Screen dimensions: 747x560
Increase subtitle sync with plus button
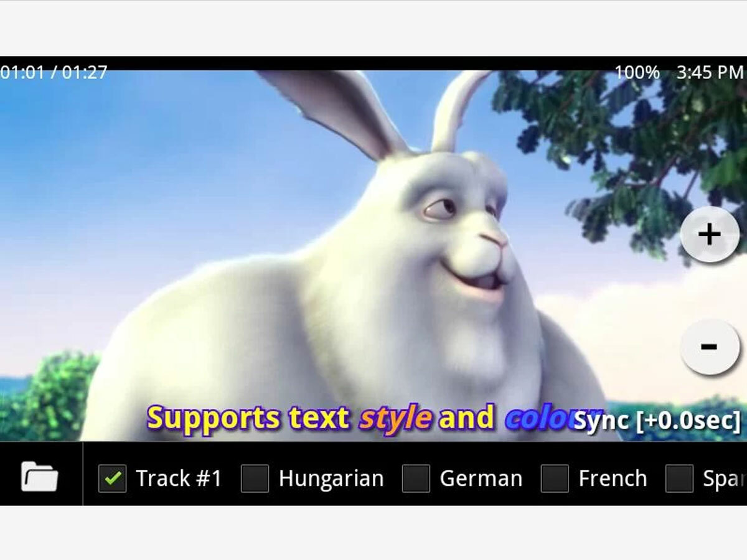(710, 235)
